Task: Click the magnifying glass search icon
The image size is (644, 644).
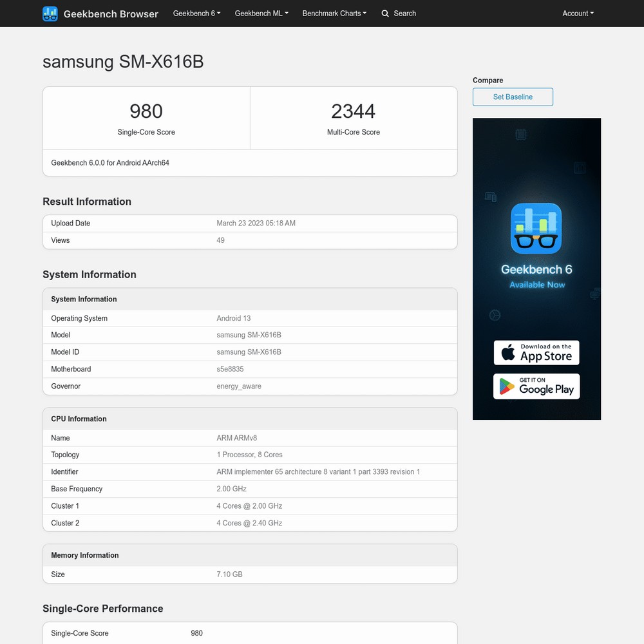Action: click(x=385, y=14)
